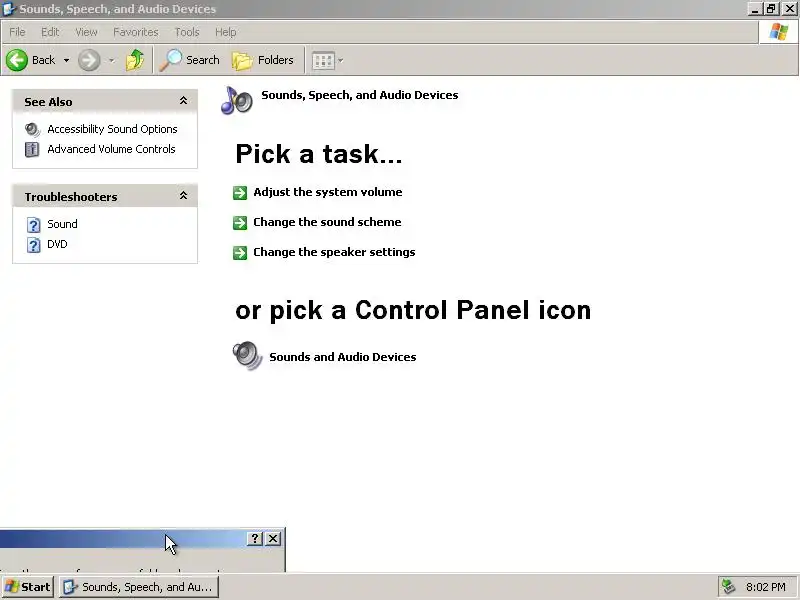Minimize the Sounds, Speech, and Audio Devices window
The height and width of the screenshot is (600, 800).
[755, 9]
